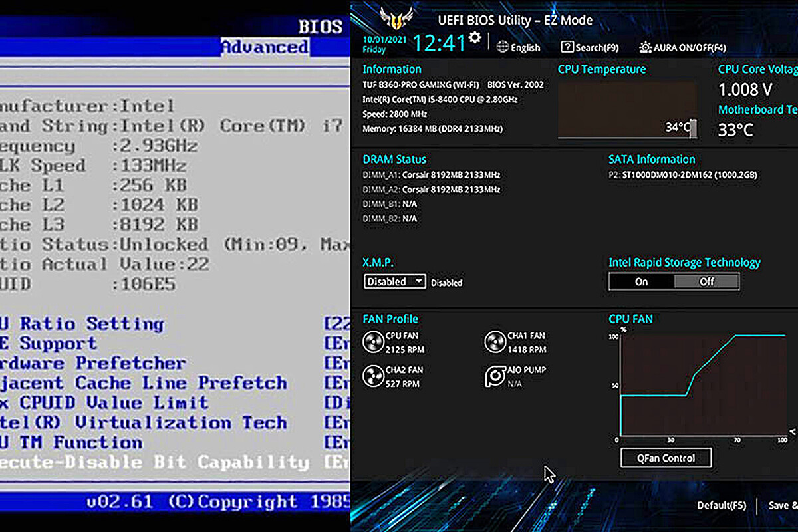Select the CPU Ratio Setting option
The width and height of the screenshot is (798, 532).
[x=86, y=324]
